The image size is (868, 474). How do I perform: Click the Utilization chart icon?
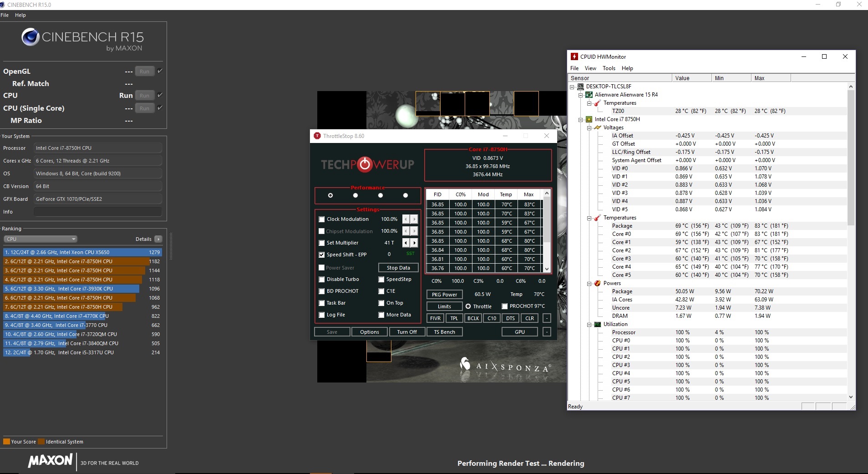[x=598, y=324]
